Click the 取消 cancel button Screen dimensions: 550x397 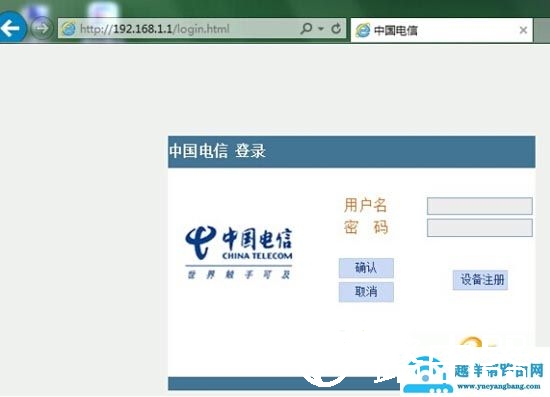(x=366, y=292)
